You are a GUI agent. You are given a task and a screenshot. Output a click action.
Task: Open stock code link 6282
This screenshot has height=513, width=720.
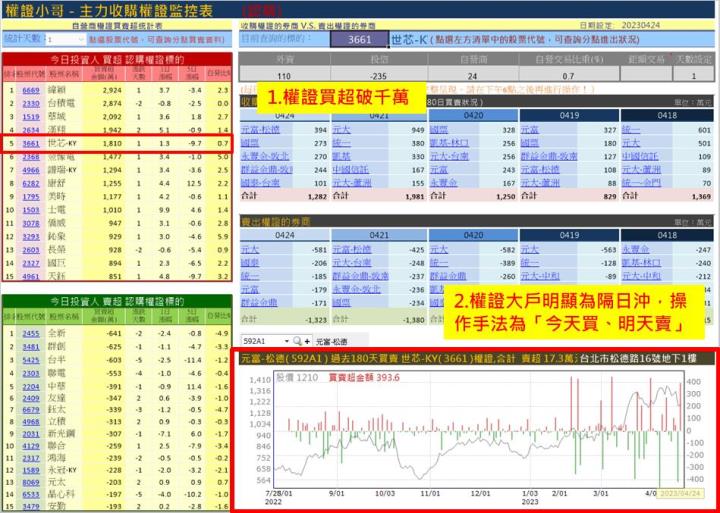tap(31, 183)
